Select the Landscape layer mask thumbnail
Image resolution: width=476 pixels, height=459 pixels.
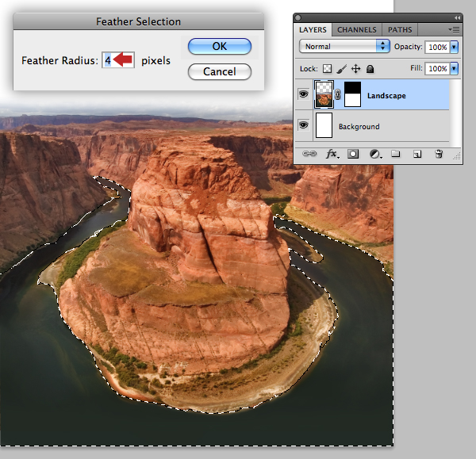pos(353,94)
